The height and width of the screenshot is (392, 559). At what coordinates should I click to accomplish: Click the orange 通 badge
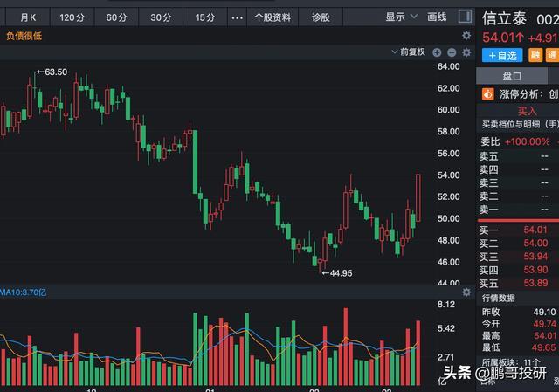point(552,55)
